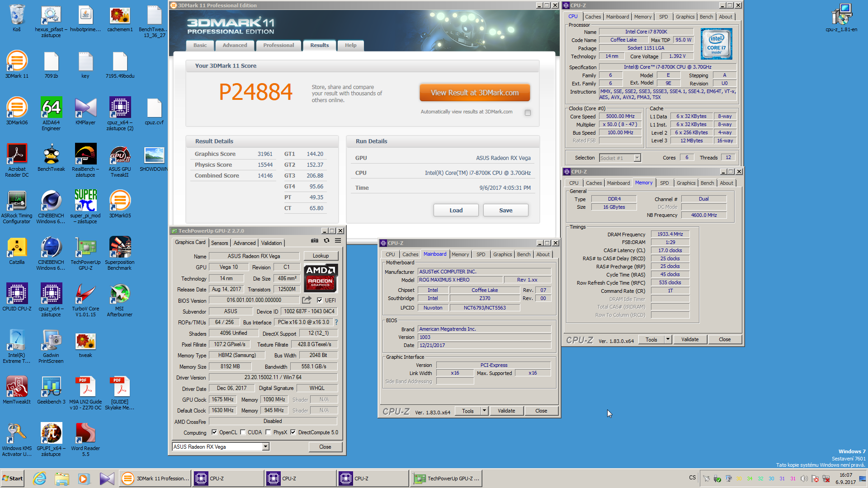This screenshot has width=868, height=488.
Task: Open KMPlayer desktop icon
Action: click(85, 111)
